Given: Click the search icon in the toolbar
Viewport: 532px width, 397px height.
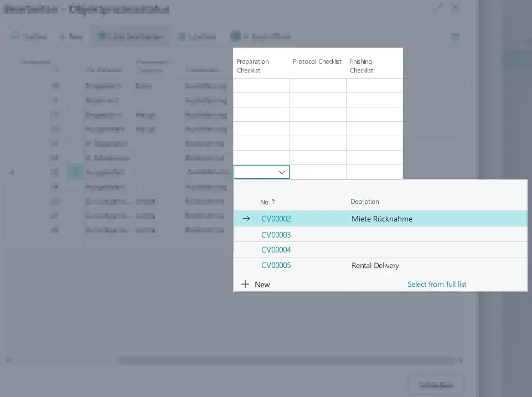Looking at the screenshot, I should (14, 36).
